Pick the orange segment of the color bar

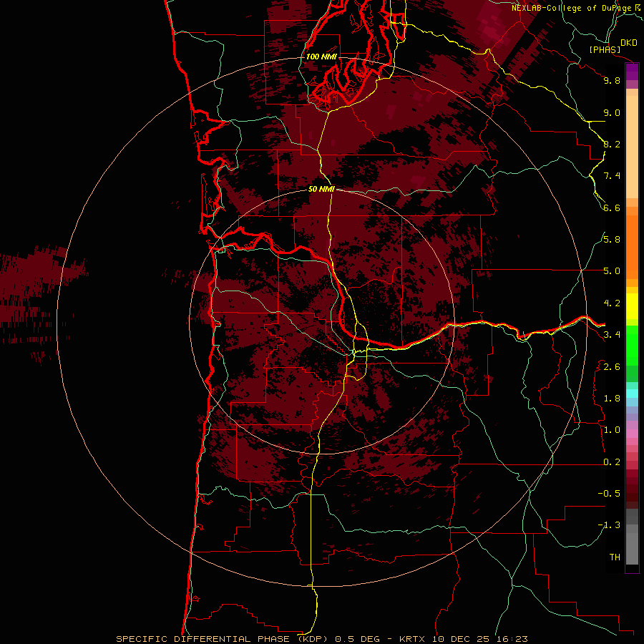click(x=632, y=247)
